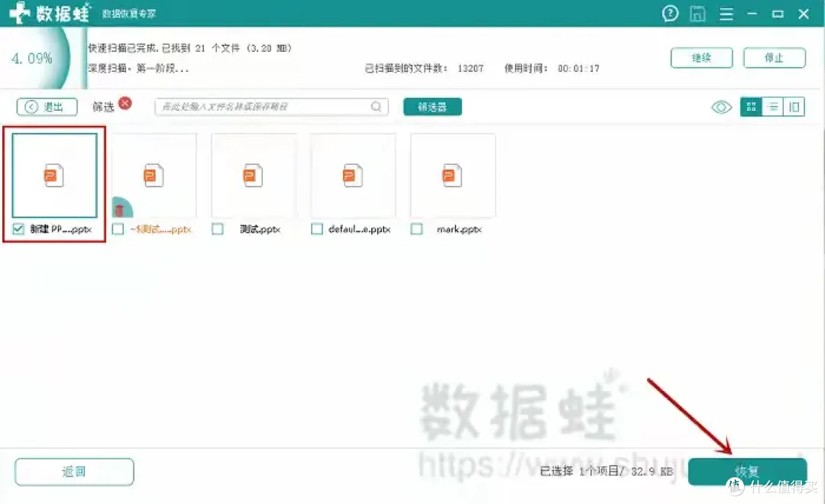The image size is (825, 504).
Task: Minimize the data recovery window
Action: (x=752, y=14)
